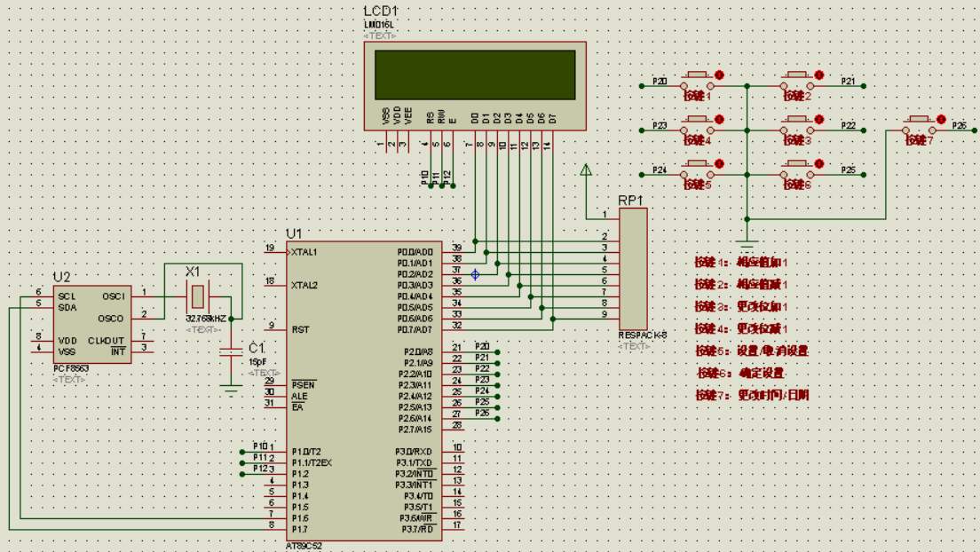The height and width of the screenshot is (552, 980).
Task: Select the PCF8563 chip U2
Action: 92,324
